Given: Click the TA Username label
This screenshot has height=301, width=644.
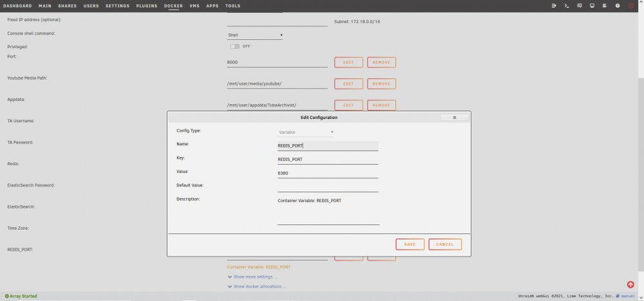Looking at the screenshot, I should [x=21, y=121].
